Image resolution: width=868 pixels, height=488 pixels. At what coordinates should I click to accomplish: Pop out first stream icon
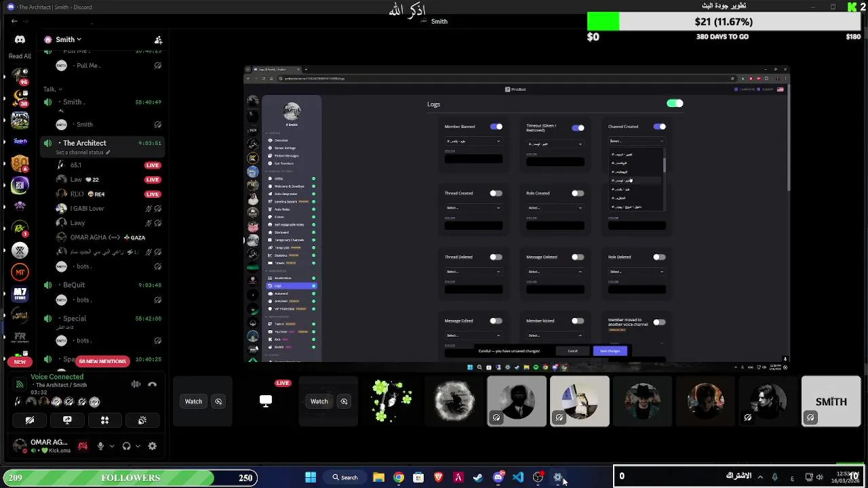[218, 401]
